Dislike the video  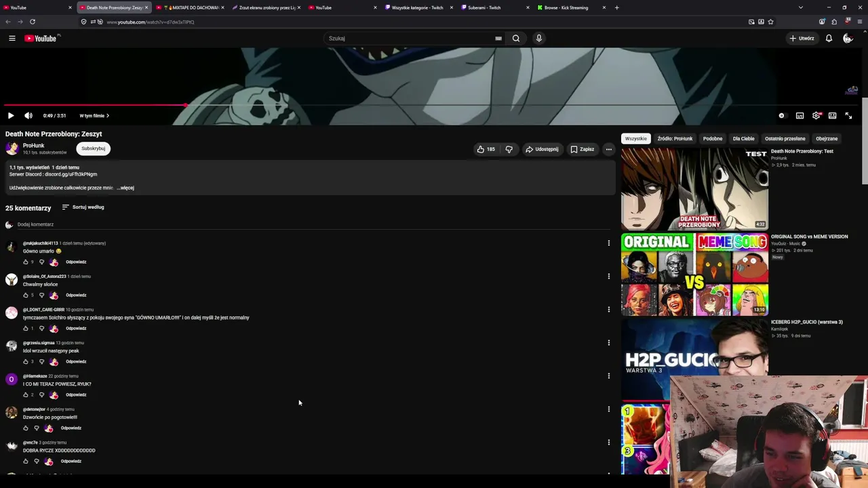point(509,149)
